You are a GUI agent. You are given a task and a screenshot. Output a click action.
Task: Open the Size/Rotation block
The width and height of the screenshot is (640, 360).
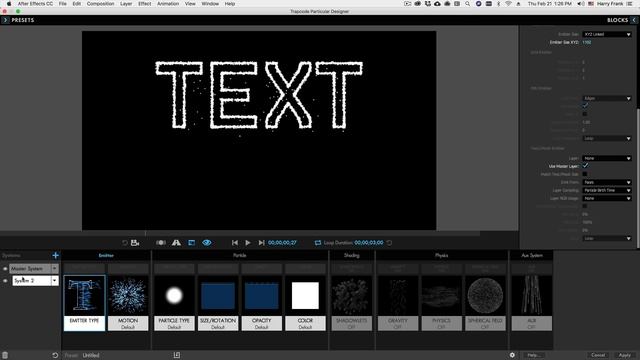point(218,303)
